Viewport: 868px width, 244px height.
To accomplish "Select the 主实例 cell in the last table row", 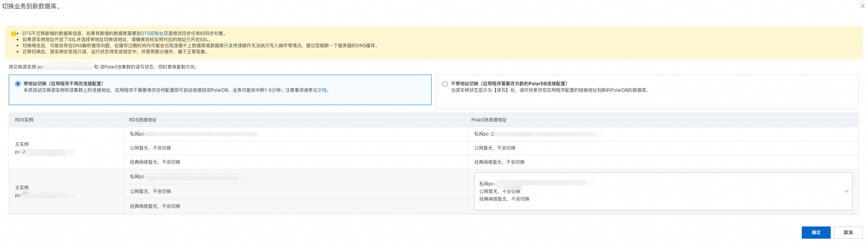I will pyautogui.click(x=66, y=191).
